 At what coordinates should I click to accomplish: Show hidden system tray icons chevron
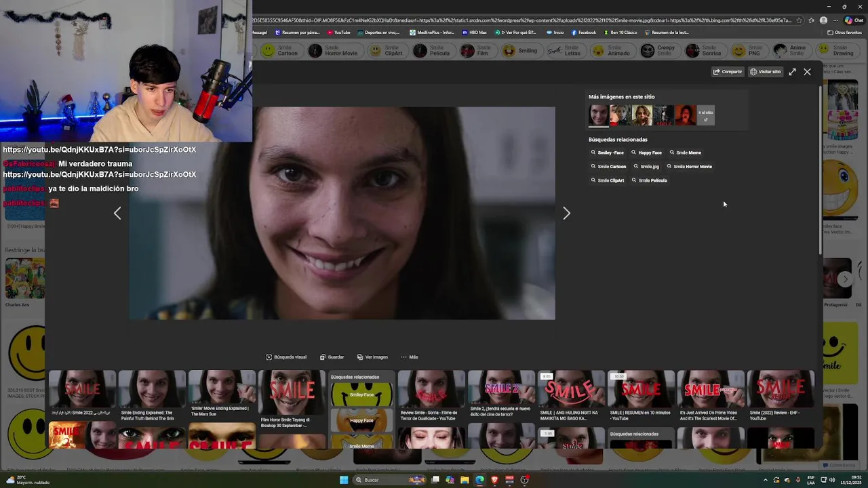click(x=766, y=480)
